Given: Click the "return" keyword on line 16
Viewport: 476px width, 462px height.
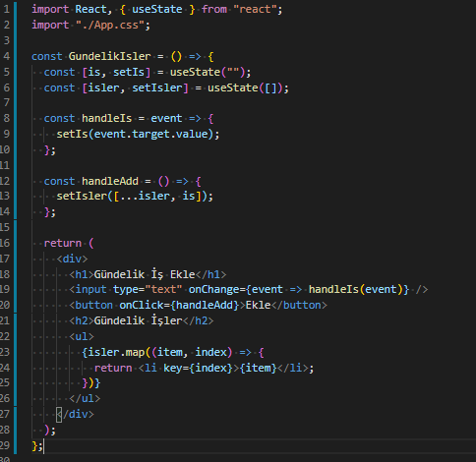Looking at the screenshot, I should tap(63, 243).
